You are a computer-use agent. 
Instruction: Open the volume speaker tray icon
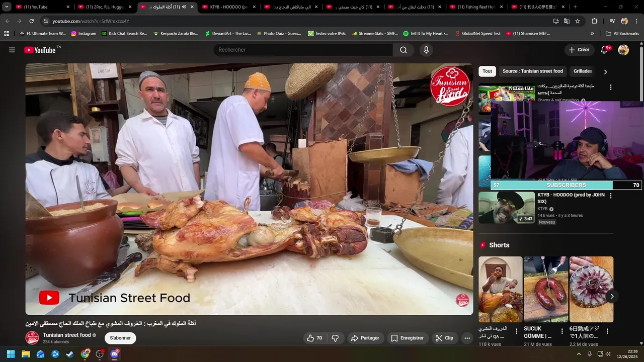coord(608,354)
